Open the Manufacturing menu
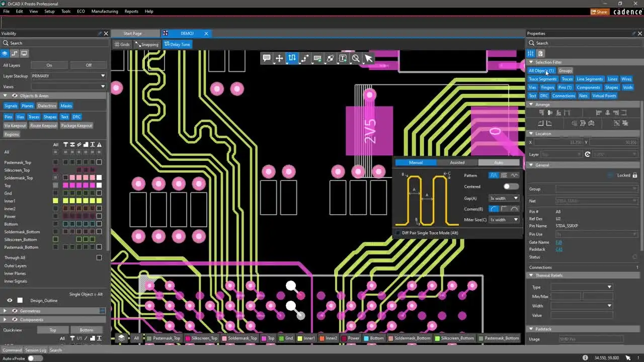The height and width of the screenshot is (362, 644). (105, 11)
